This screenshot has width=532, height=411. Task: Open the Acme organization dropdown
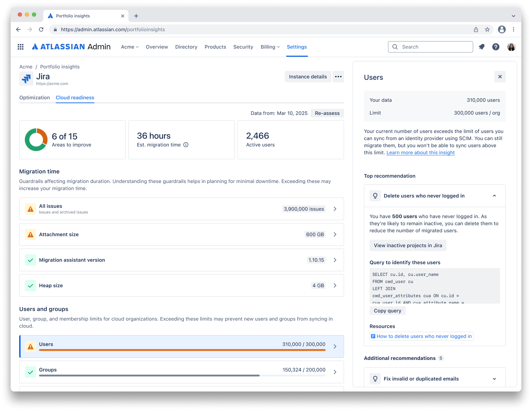click(130, 47)
